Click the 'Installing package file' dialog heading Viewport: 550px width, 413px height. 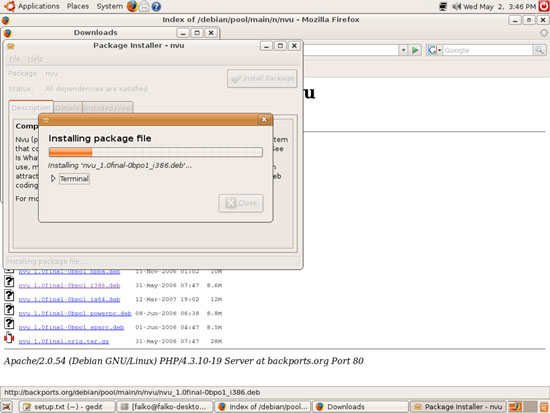100,138
